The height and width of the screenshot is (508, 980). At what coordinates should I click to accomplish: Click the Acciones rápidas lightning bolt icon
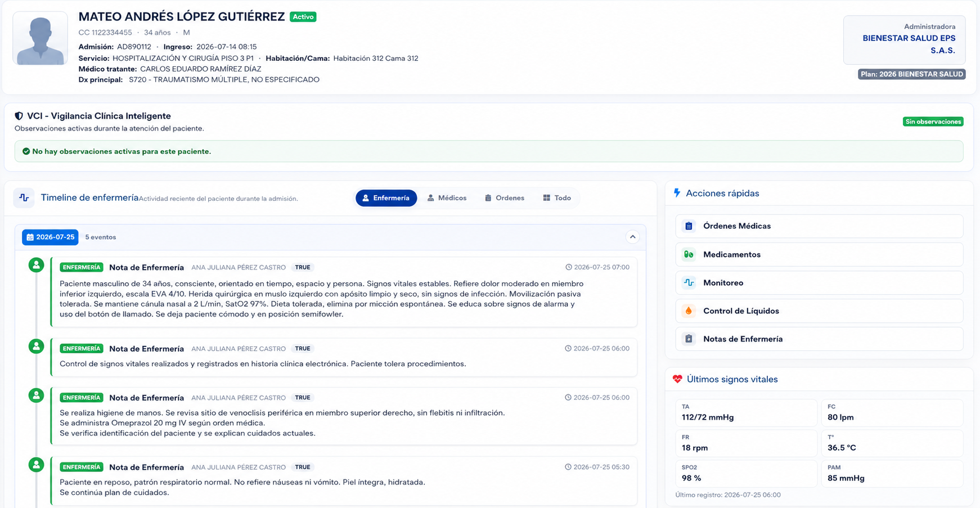tap(677, 193)
